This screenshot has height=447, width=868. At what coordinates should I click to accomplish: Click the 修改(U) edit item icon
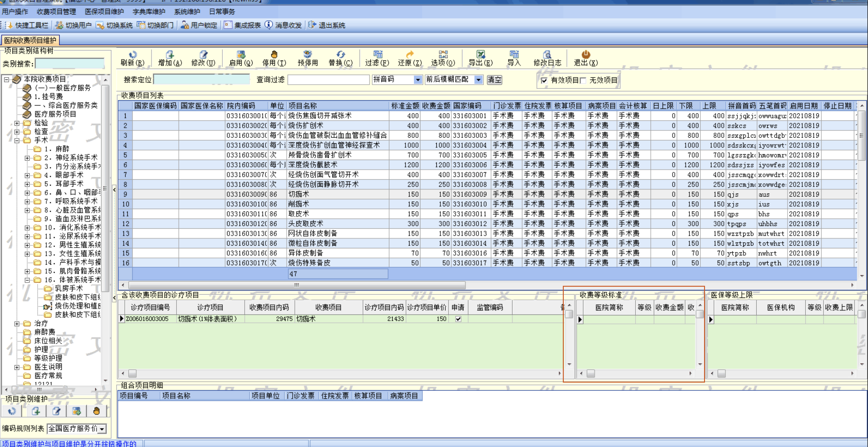pyautogui.click(x=203, y=54)
